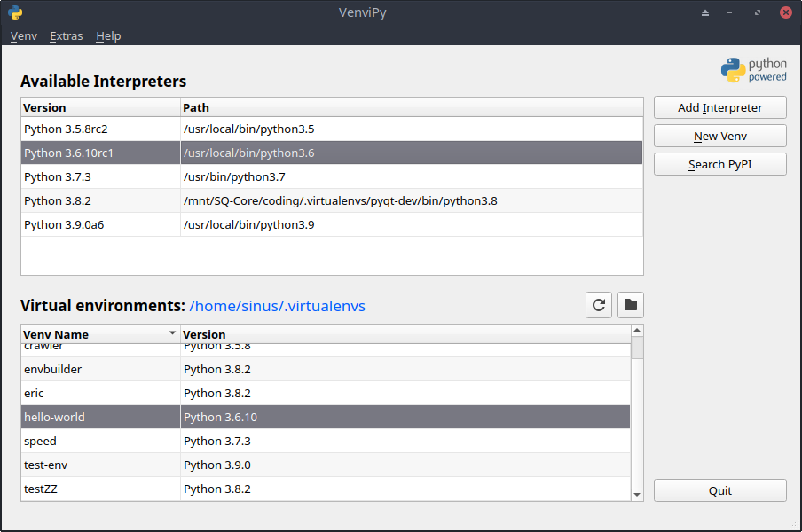Click the VenviPy app icon in title bar
The width and height of the screenshot is (802, 532).
point(15,12)
